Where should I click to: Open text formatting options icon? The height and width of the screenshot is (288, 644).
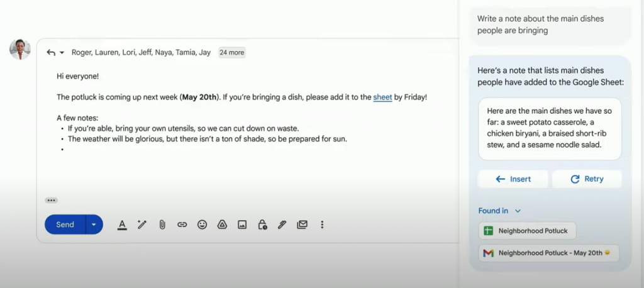[122, 224]
